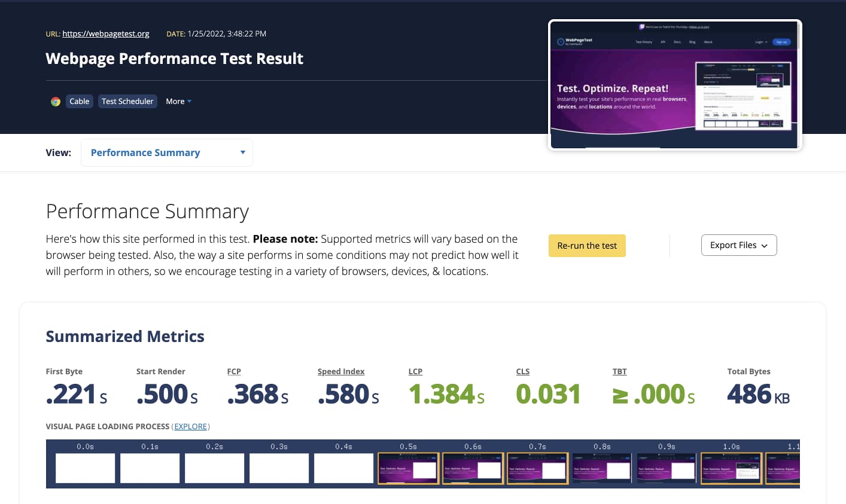This screenshot has height=504, width=846.
Task: Click the Sign up button in the preview
Action: (783, 42)
